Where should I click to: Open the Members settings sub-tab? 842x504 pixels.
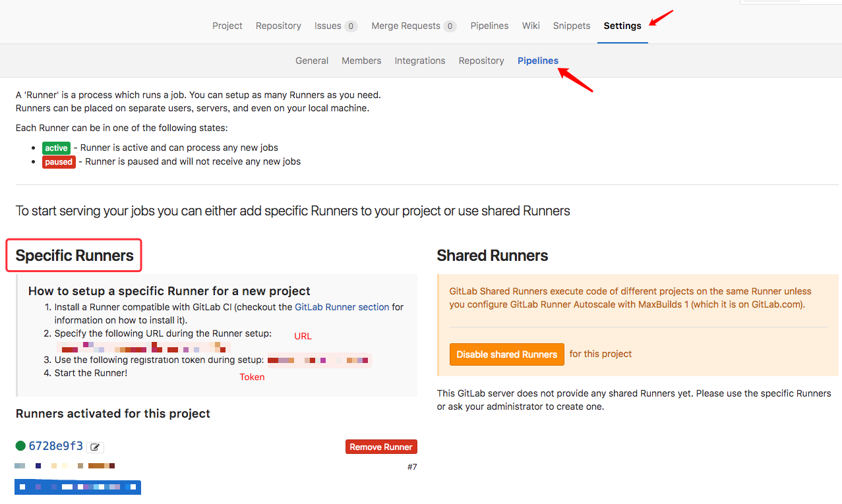[361, 61]
